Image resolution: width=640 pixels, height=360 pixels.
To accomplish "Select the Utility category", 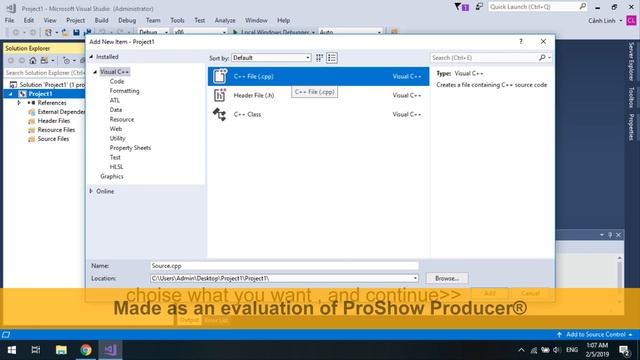I will click(118, 138).
